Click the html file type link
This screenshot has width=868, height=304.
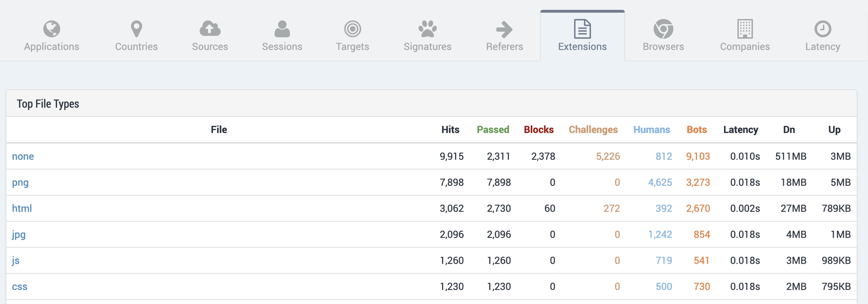click(x=22, y=208)
